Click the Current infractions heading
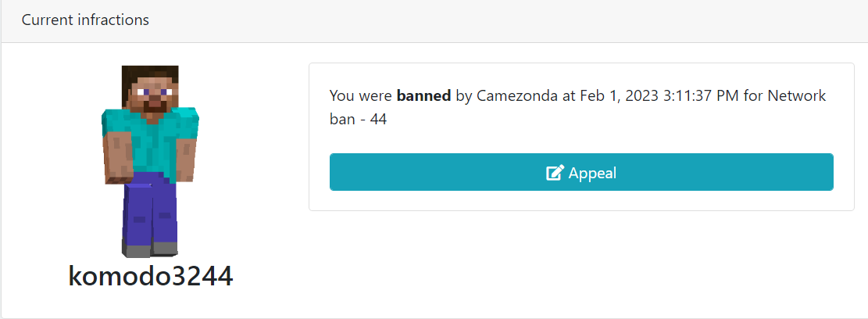 (85, 20)
